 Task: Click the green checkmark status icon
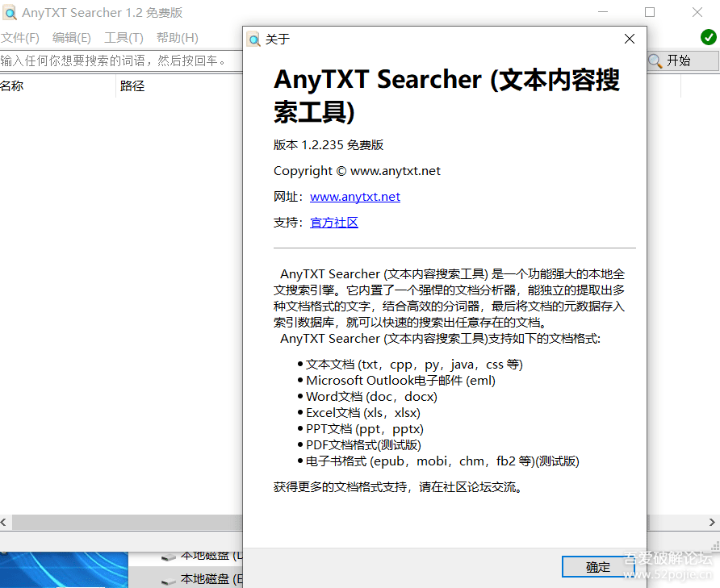708,37
